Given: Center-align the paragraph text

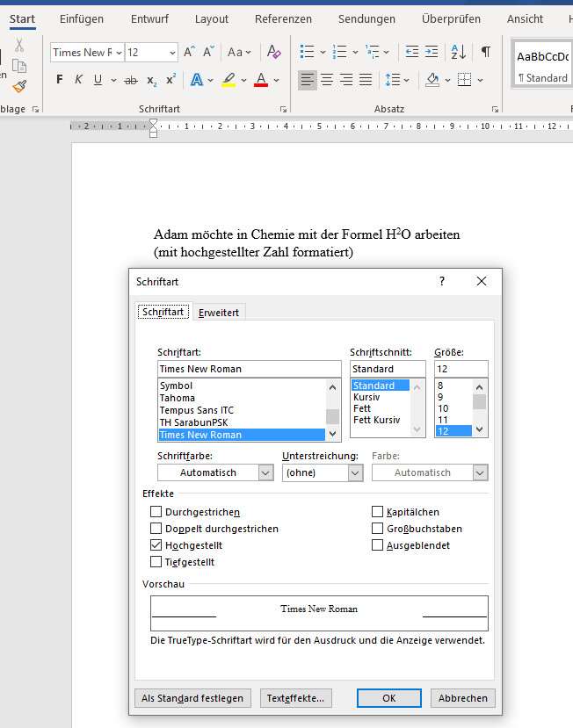Looking at the screenshot, I should coord(327,80).
